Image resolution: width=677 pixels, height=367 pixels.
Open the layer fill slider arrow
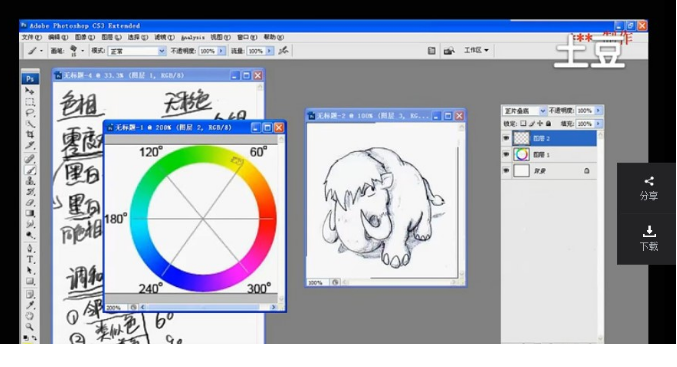598,124
